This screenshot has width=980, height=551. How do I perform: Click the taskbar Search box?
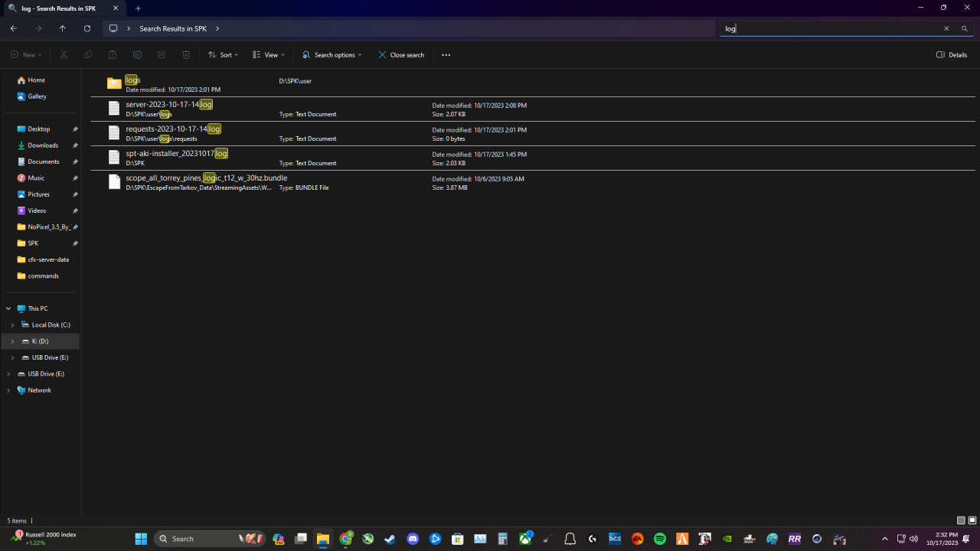210,539
